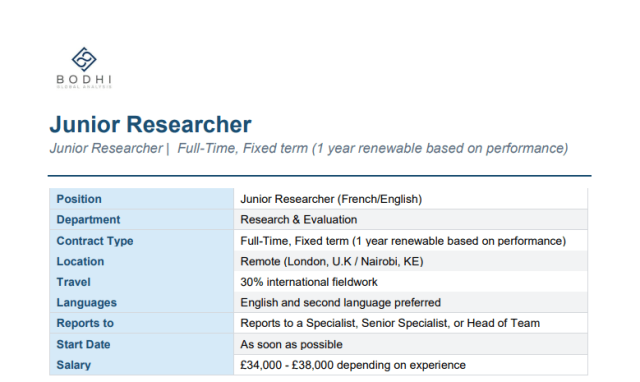Select the 'Position' label cell
The width and height of the screenshot is (640, 382).
click(x=141, y=199)
